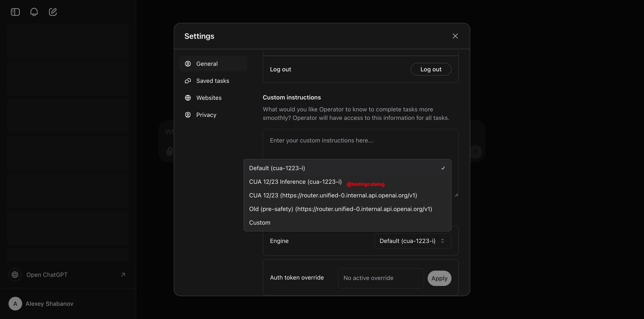Toggle the sidebar panel icon
This screenshot has width=644, height=319.
[x=15, y=12]
